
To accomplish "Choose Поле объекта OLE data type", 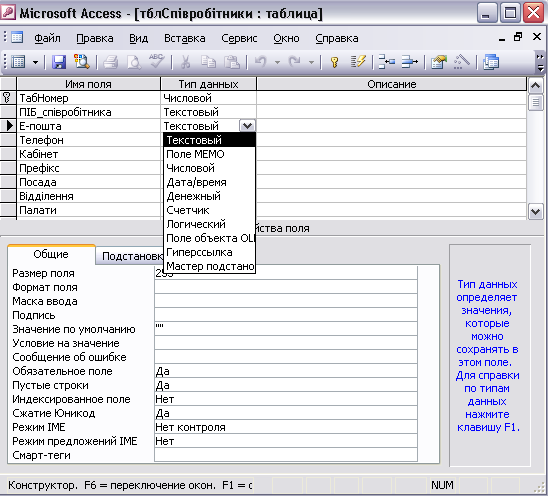I will 209,238.
